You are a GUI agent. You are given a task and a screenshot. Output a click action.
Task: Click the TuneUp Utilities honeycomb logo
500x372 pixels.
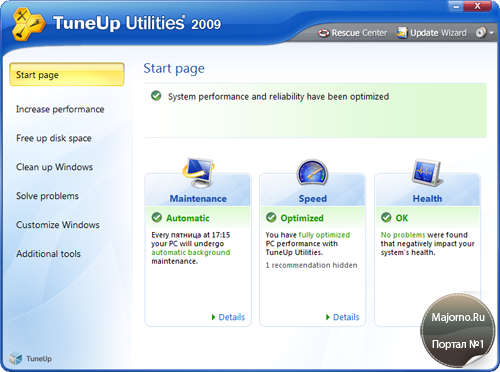(x=28, y=24)
